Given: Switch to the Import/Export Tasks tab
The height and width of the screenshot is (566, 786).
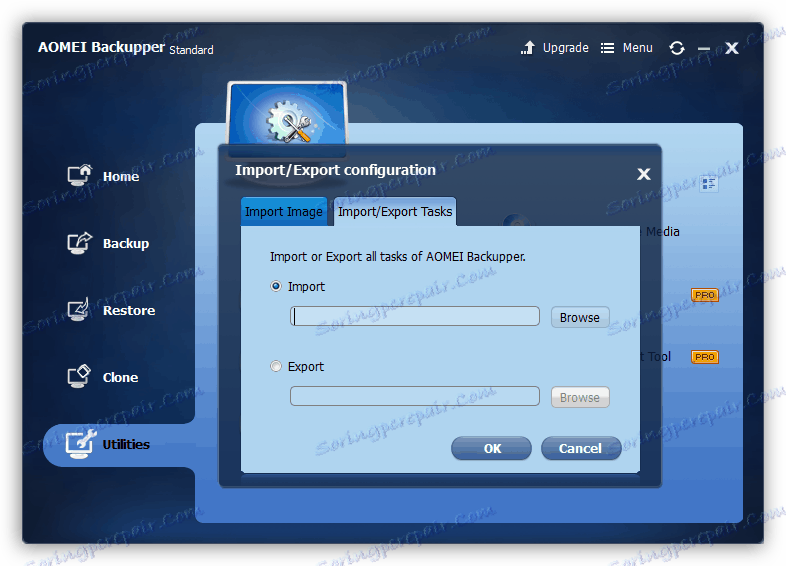Looking at the screenshot, I should [x=395, y=212].
